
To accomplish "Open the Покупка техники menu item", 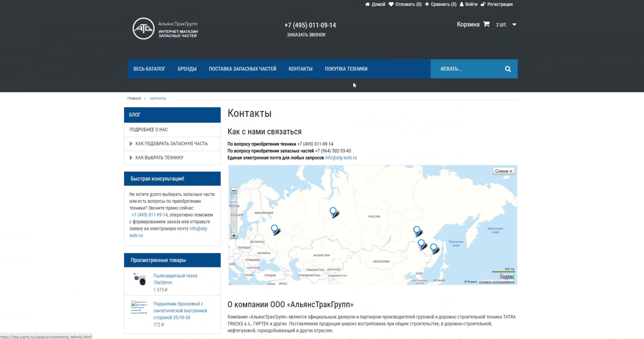I will pos(346,69).
